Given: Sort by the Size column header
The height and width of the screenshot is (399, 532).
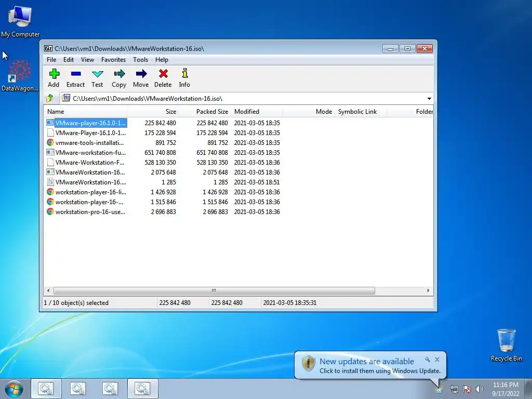Looking at the screenshot, I should [x=153, y=112].
